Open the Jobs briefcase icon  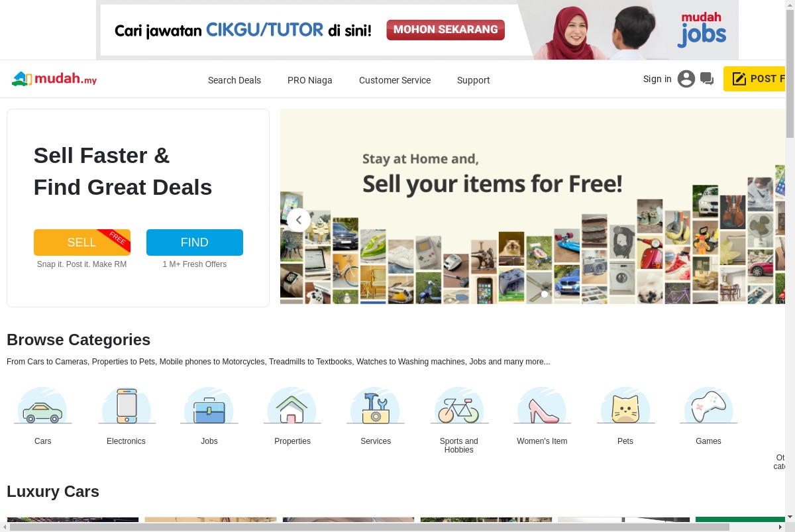tap(209, 405)
